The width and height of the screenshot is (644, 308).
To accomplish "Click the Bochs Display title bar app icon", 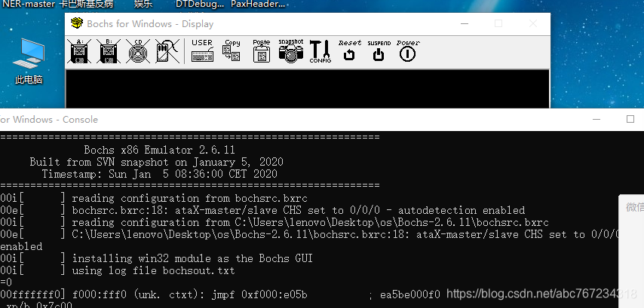I will pos(77,23).
